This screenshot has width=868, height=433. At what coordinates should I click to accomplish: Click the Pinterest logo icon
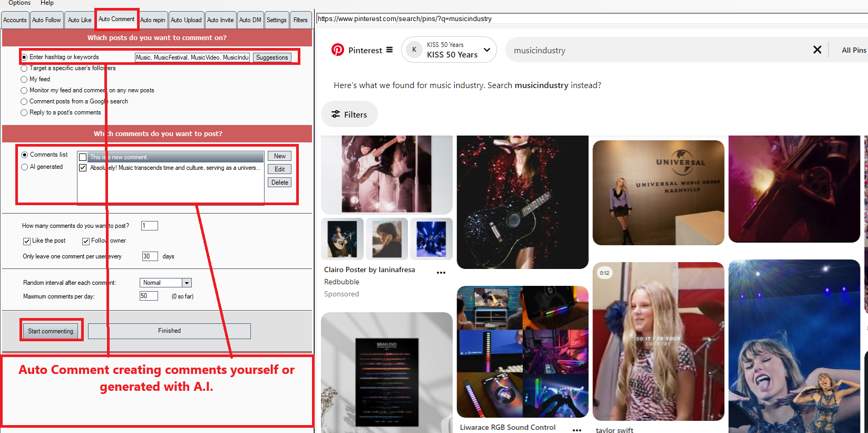click(x=337, y=50)
